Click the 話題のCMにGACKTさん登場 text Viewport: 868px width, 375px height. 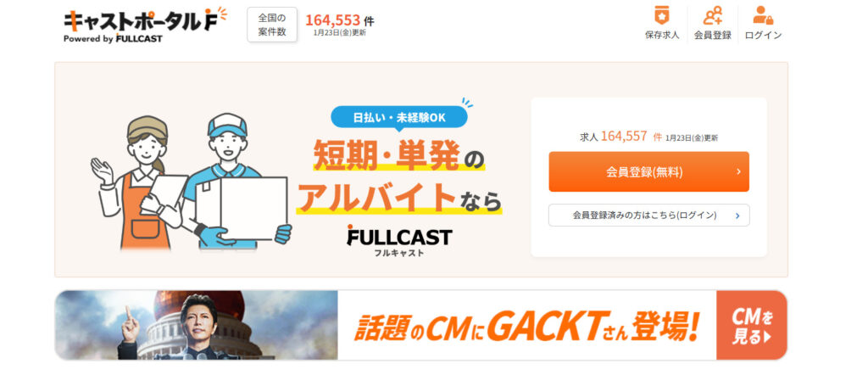(526, 328)
